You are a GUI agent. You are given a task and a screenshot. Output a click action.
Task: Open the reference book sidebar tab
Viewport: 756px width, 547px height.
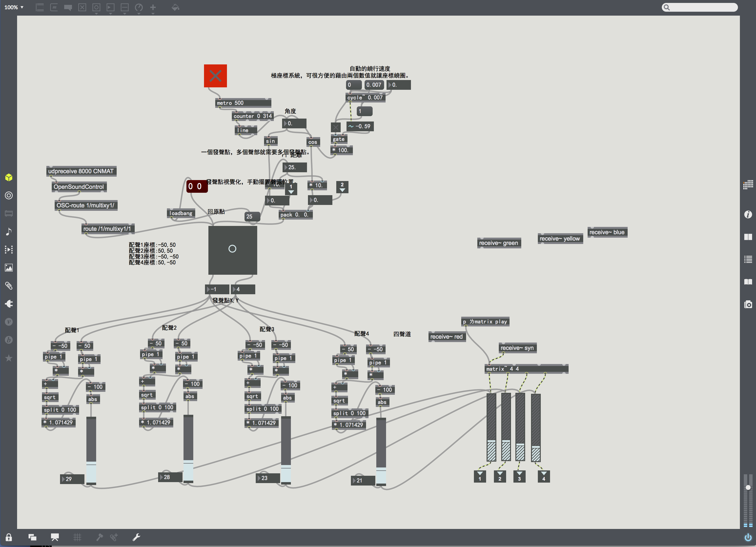(x=748, y=282)
